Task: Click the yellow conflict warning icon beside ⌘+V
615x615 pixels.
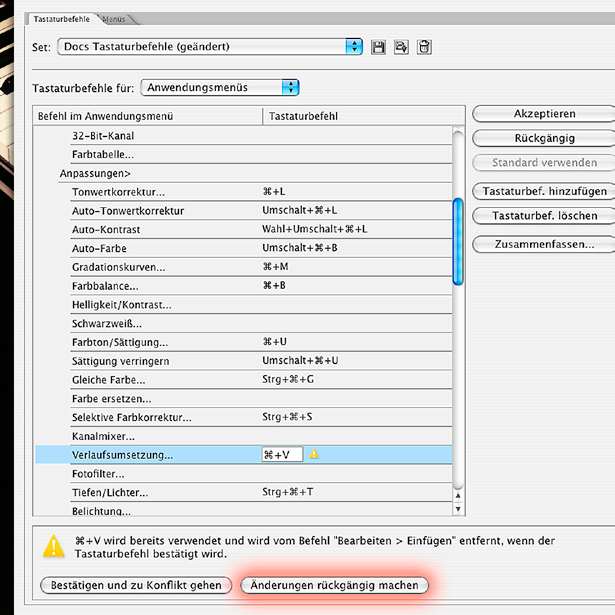Action: [x=314, y=454]
